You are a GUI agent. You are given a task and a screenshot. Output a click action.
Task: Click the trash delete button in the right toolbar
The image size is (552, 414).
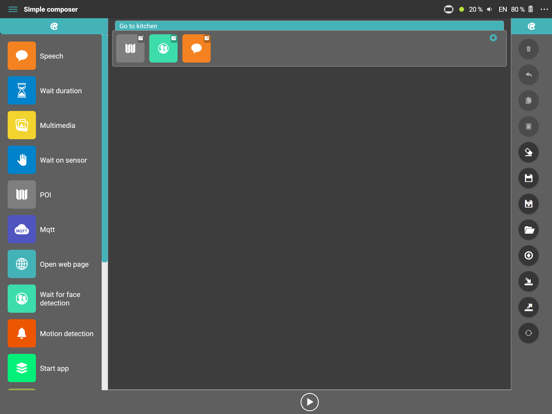(528, 49)
